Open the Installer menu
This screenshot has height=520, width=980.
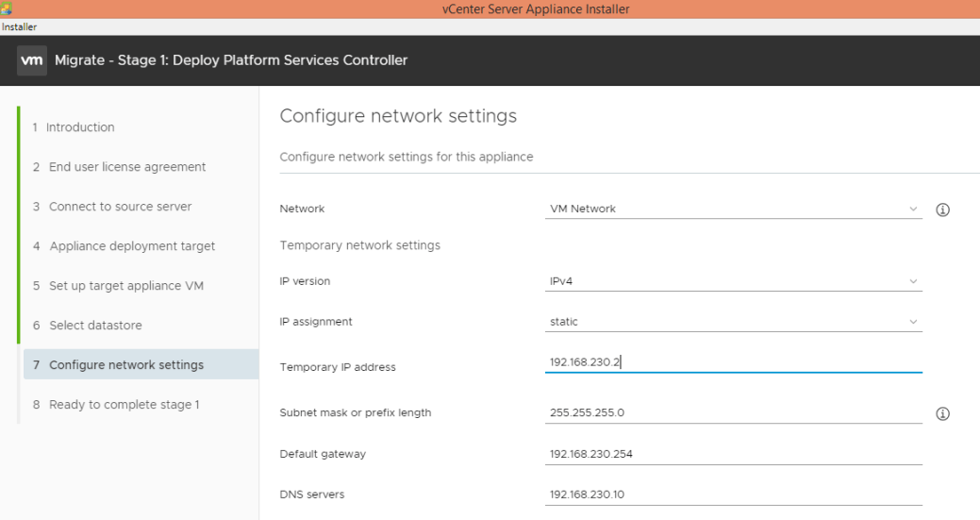tap(19, 26)
